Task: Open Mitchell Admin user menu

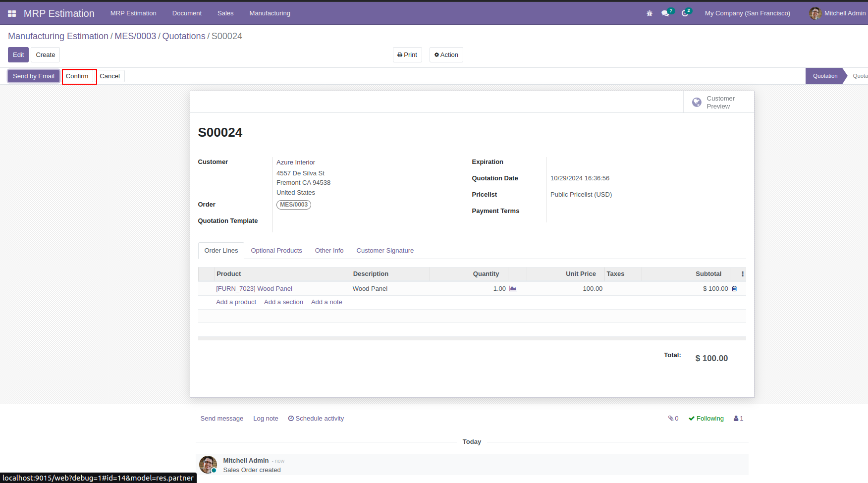Action: 837,13
